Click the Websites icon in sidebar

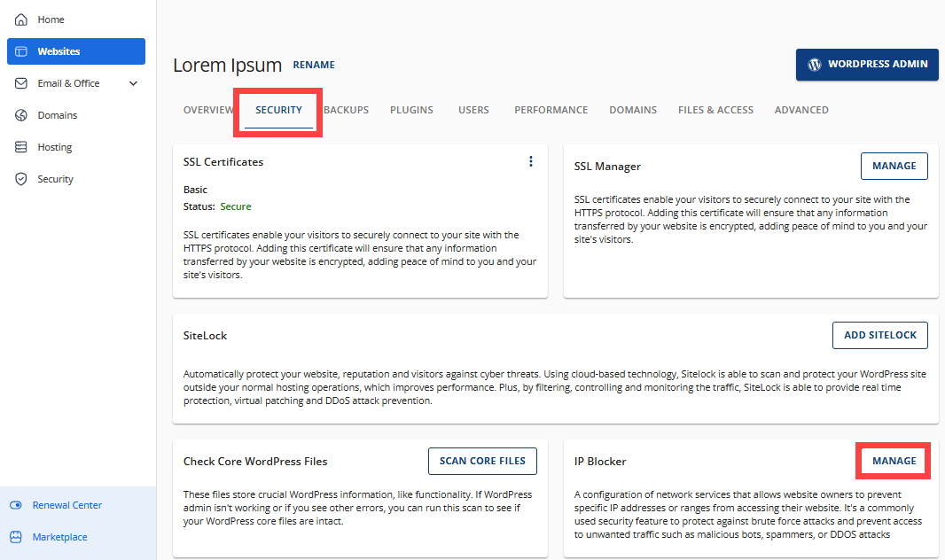point(21,51)
